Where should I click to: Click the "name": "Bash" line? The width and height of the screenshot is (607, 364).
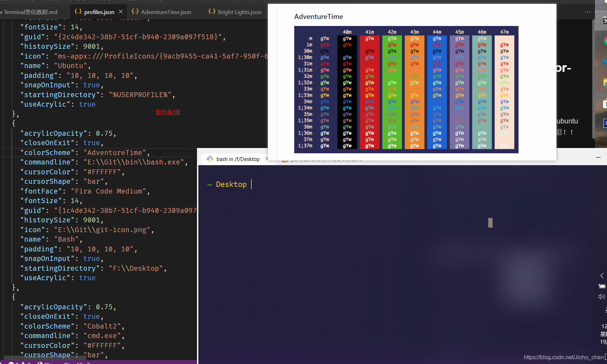[x=51, y=240]
